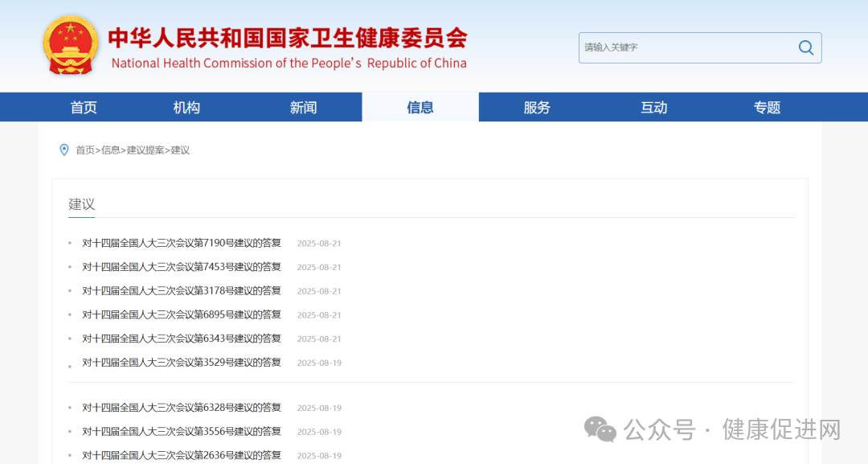Click the national emblem logo
Screen dimensions: 868x464
[x=71, y=45]
